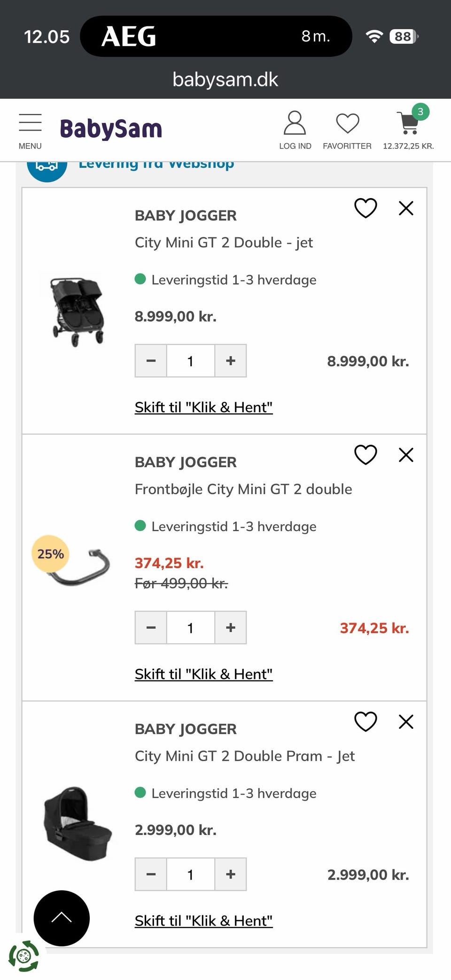Screen dimensions: 451x980
Task: Increase quantity of the Double Pram
Action: 230,874
